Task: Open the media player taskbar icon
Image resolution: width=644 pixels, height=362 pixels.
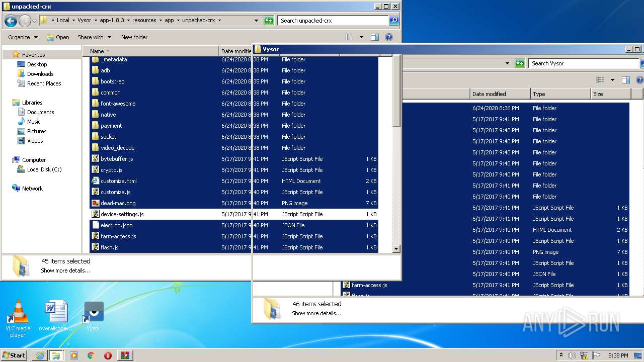Action: (74, 355)
